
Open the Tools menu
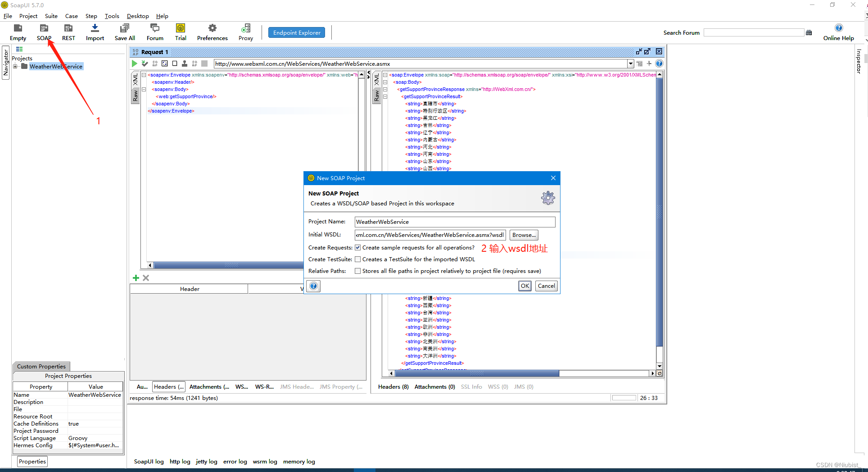tap(112, 16)
